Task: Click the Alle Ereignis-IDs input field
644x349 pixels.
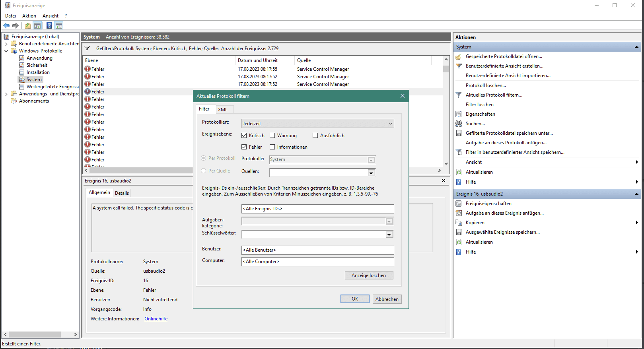Action: click(317, 209)
